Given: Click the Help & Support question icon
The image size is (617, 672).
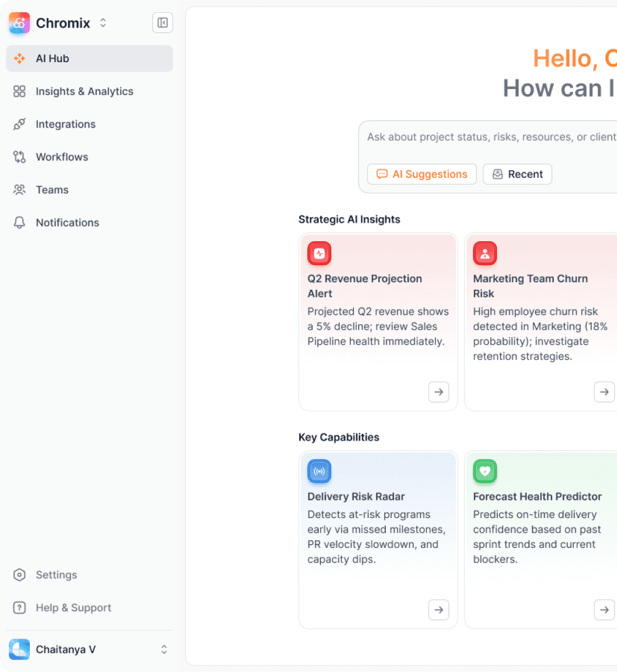Looking at the screenshot, I should (19, 608).
